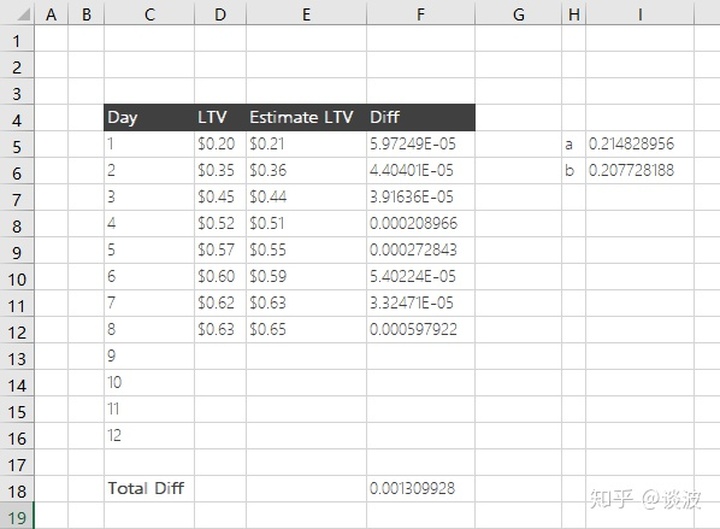Select LTV cell showing $0.57
Viewport: 720px width, 529px height.
pyautogui.click(x=220, y=250)
